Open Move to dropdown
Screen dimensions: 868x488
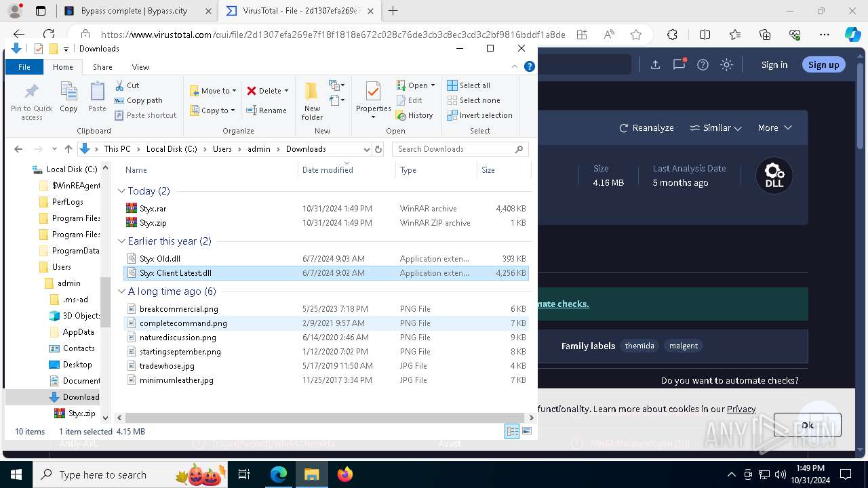click(x=213, y=91)
